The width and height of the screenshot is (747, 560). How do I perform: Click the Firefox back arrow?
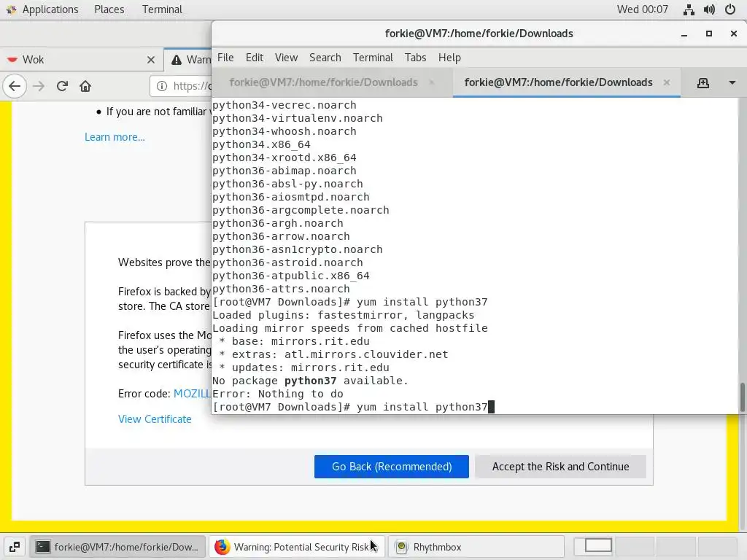15,86
